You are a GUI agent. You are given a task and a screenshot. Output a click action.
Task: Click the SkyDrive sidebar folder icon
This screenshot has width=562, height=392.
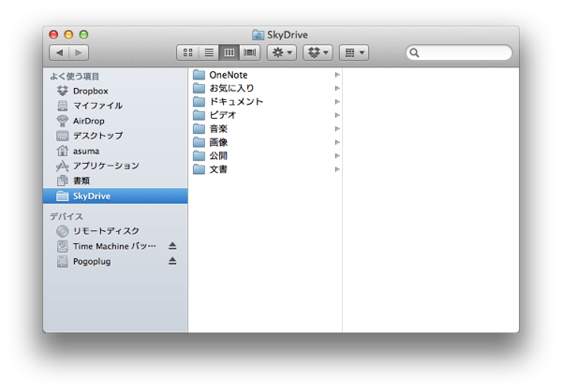coord(63,196)
